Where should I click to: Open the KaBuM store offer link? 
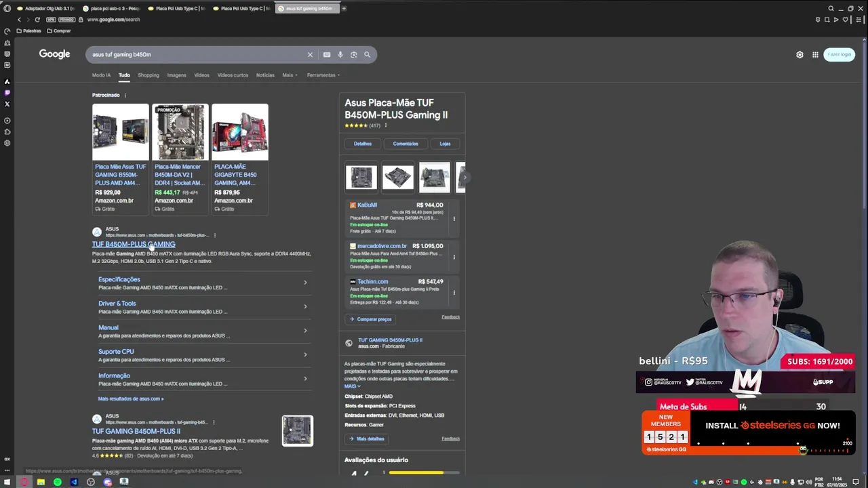[367, 205]
